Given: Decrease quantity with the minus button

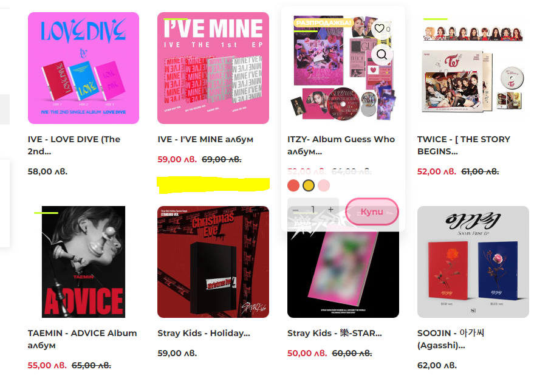Looking at the screenshot, I should pyautogui.click(x=295, y=210).
